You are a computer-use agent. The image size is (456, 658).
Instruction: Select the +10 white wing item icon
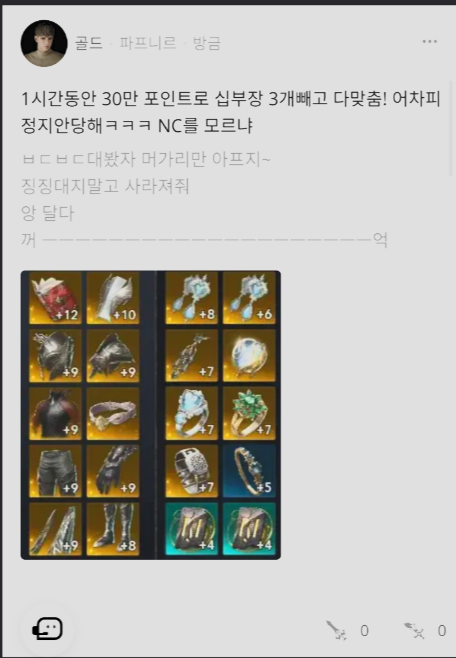pyautogui.click(x=113, y=298)
